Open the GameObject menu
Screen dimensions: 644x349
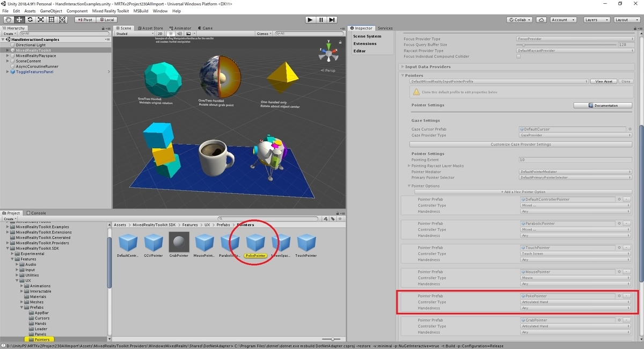[x=51, y=11]
